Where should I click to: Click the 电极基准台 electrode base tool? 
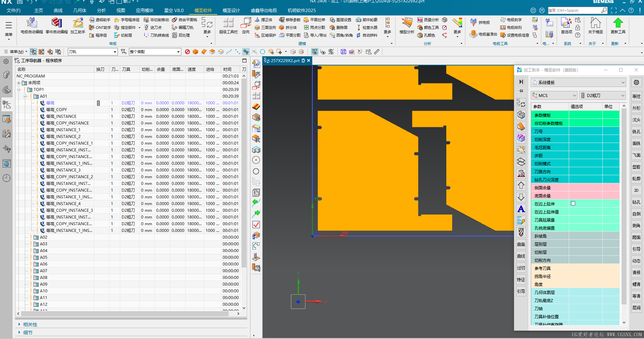point(483,34)
